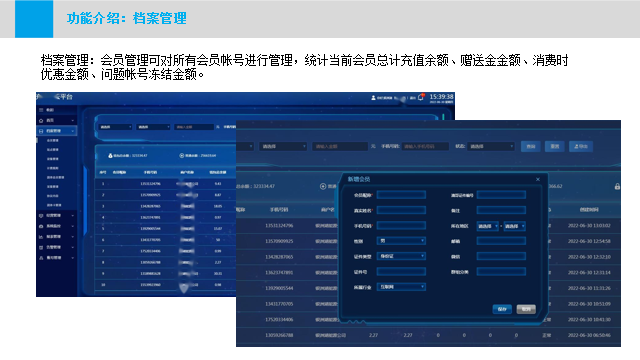
Task: Click the amount input in the back window filter bar
Action: (x=194, y=127)
